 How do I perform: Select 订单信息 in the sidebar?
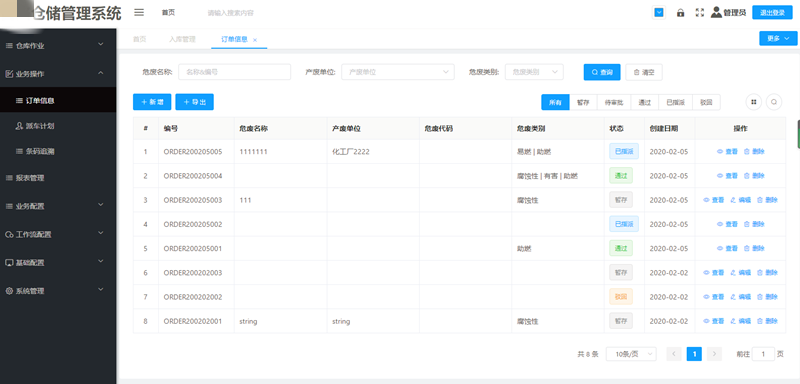coord(58,100)
